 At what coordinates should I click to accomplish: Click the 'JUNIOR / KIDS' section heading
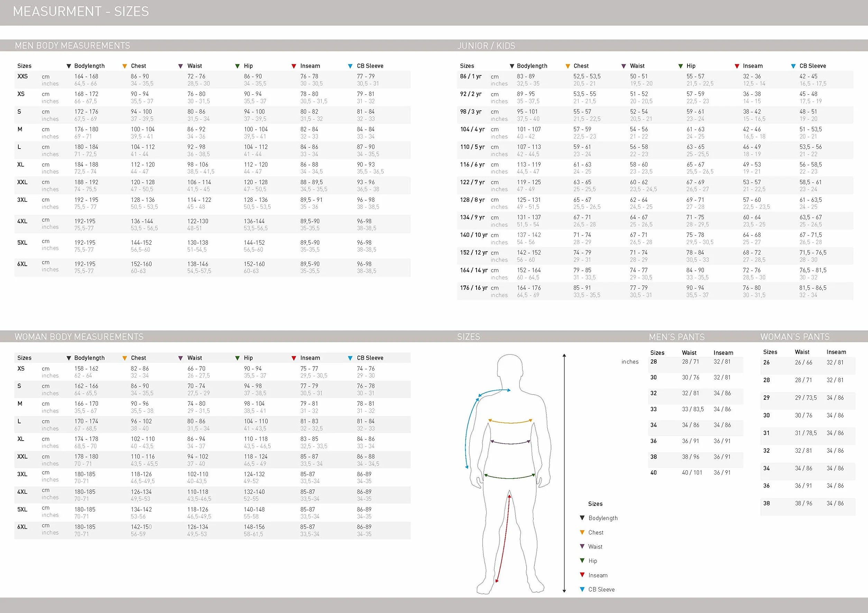coord(486,46)
